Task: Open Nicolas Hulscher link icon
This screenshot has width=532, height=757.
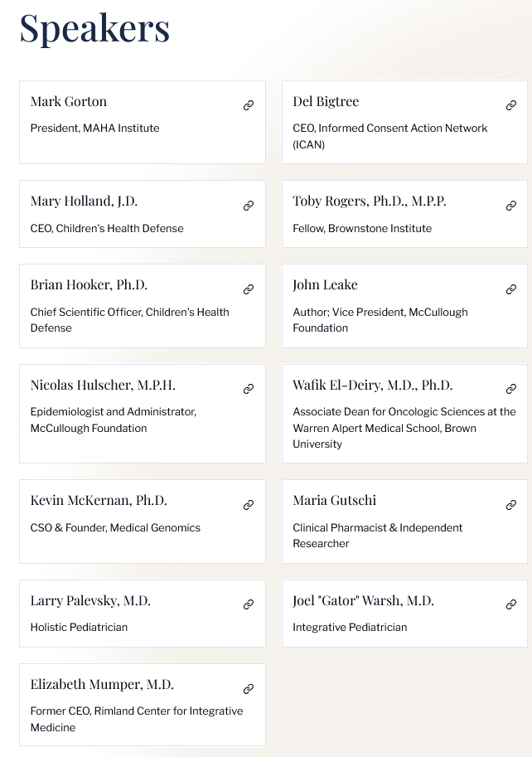Action: (x=248, y=389)
